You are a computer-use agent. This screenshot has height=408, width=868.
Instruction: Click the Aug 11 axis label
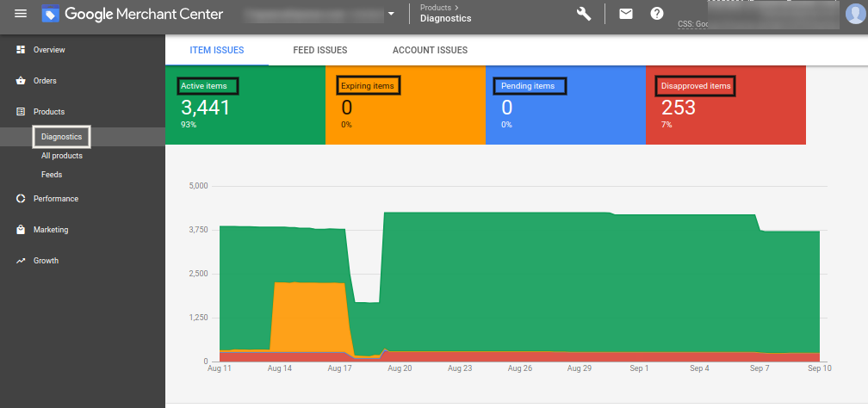220,368
